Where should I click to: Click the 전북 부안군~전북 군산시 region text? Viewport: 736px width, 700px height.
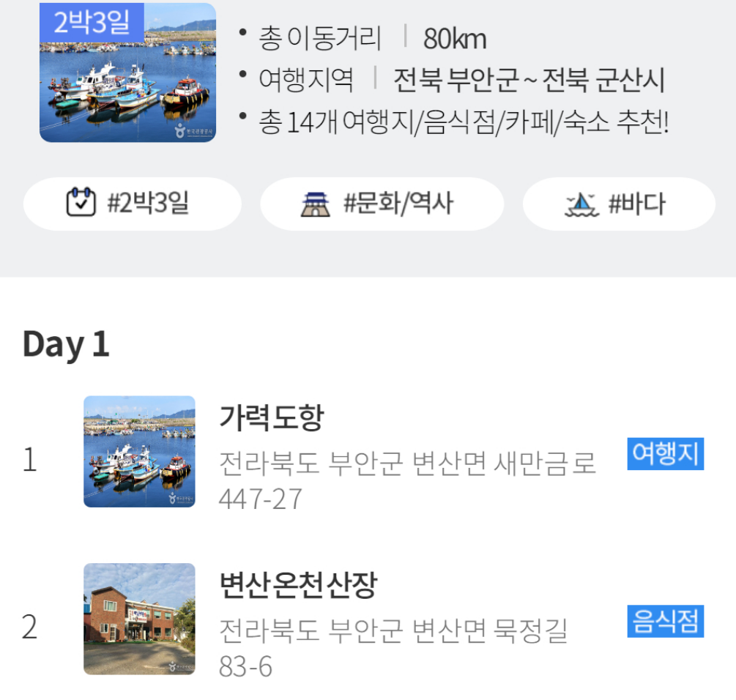point(529,79)
